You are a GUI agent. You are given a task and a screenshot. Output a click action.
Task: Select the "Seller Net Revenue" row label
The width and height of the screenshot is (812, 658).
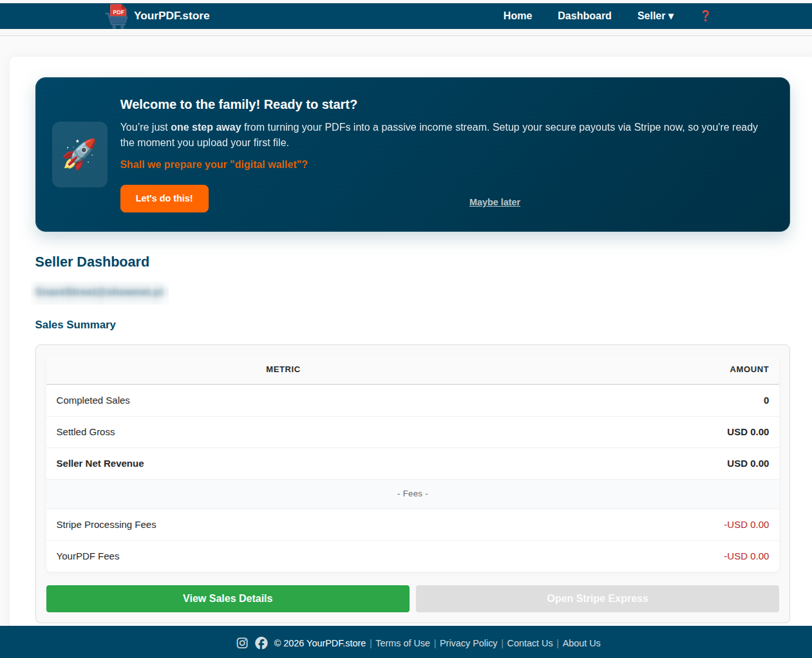pyautogui.click(x=100, y=464)
